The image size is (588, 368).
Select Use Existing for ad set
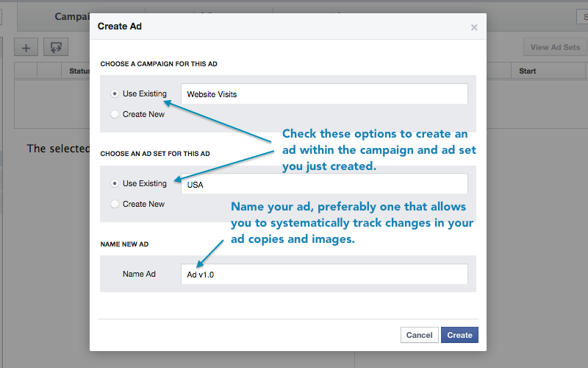(114, 183)
